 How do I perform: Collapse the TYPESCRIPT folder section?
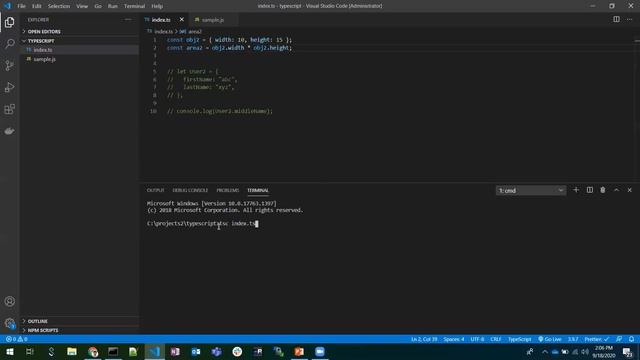click(x=80, y=41)
